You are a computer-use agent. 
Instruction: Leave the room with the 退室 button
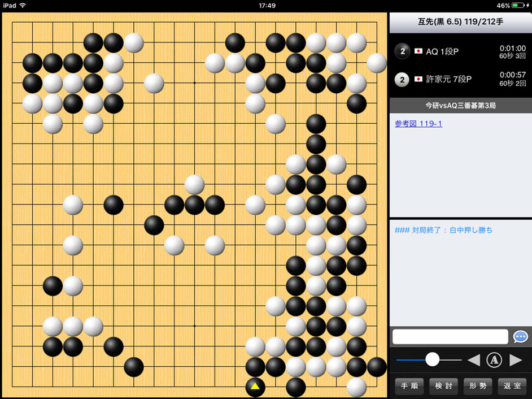pyautogui.click(x=512, y=386)
